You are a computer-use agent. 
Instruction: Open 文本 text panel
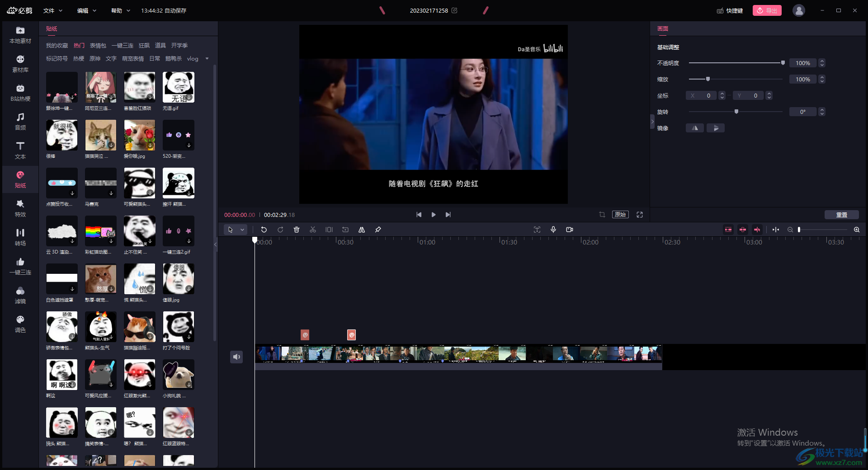20,150
